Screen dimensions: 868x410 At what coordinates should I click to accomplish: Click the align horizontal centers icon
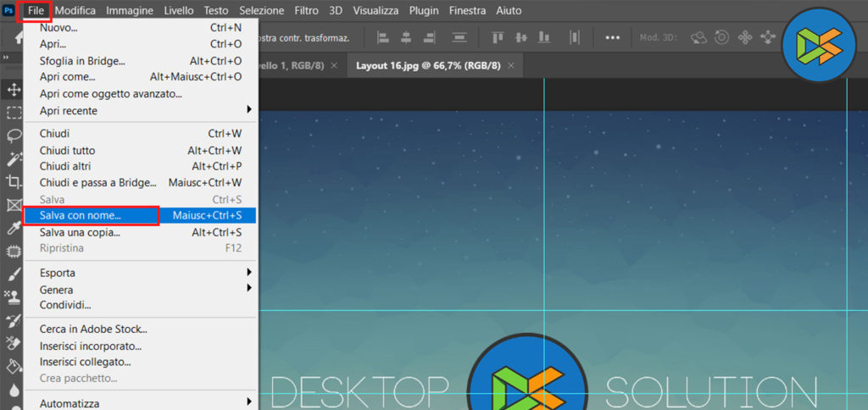pyautogui.click(x=406, y=37)
